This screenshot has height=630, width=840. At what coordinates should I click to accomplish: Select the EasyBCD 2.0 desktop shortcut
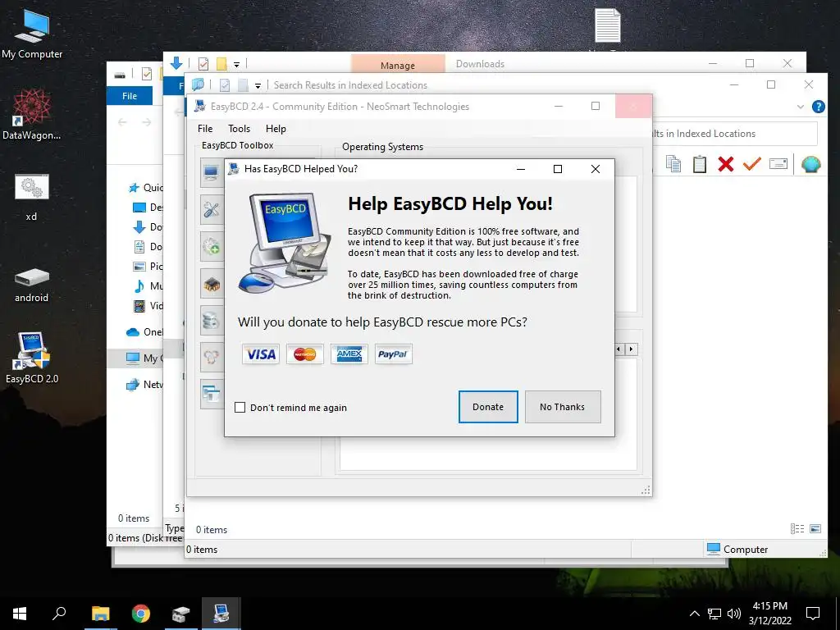pyautogui.click(x=32, y=357)
